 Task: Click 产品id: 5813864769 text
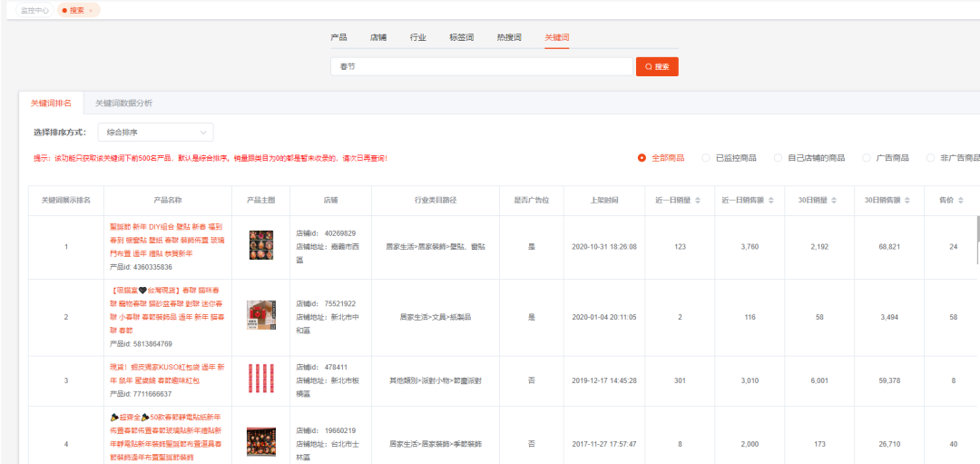tap(141, 344)
